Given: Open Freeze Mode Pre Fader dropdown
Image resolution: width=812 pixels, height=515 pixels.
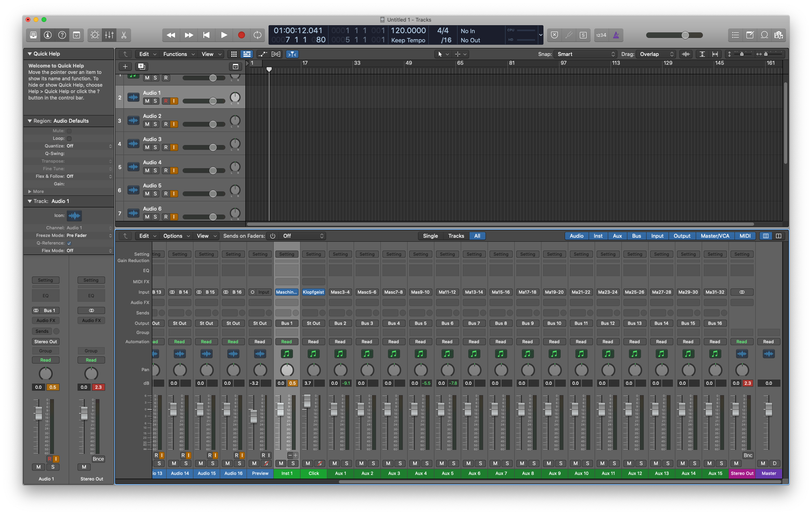Looking at the screenshot, I should point(89,236).
